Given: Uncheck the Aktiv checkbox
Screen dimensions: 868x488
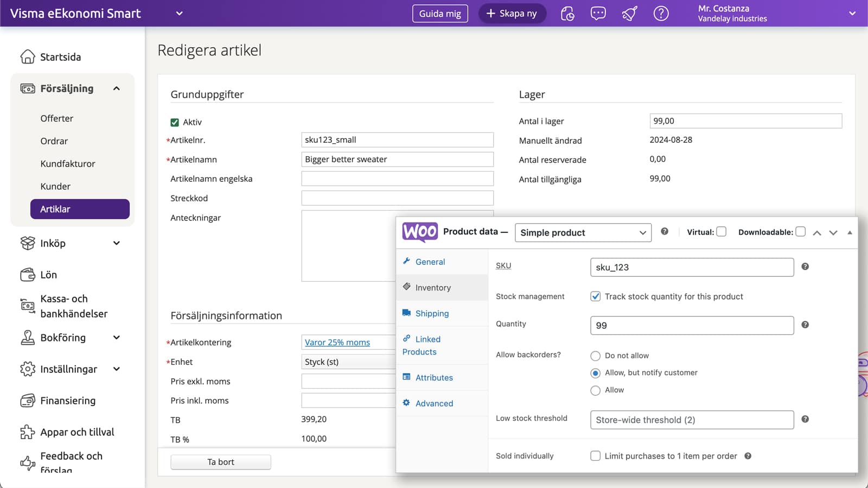Looking at the screenshot, I should tap(175, 123).
